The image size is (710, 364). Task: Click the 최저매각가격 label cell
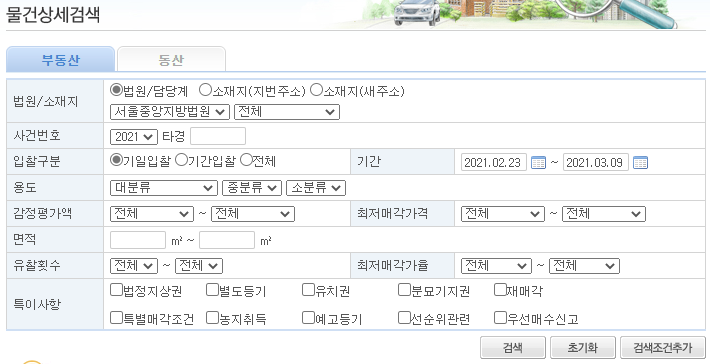click(402, 214)
